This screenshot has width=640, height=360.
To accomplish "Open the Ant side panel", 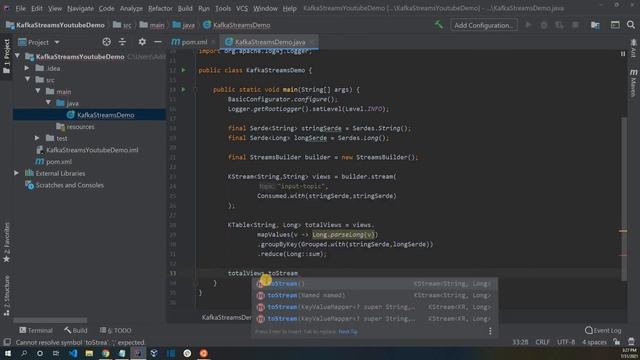I will point(633,48).
